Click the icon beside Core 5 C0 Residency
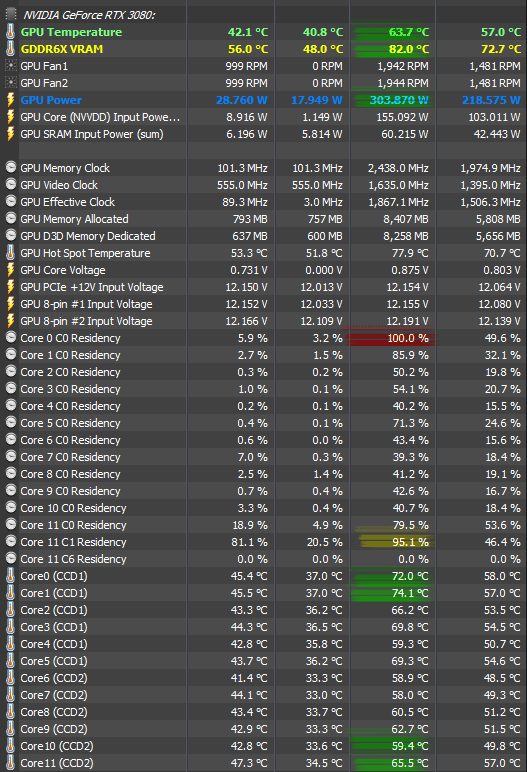Image resolution: width=527 pixels, height=772 pixels. coord(10,422)
